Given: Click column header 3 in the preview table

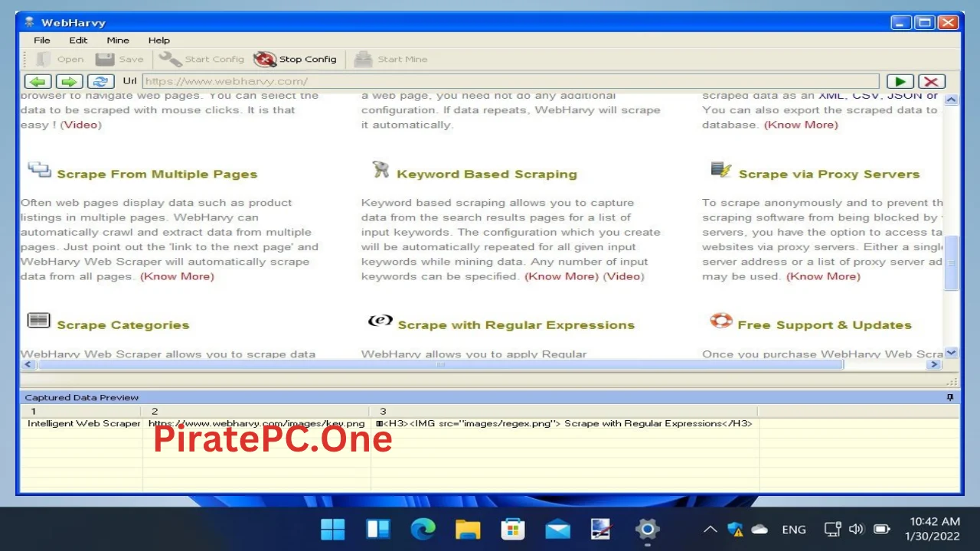Looking at the screenshot, I should tap(565, 412).
